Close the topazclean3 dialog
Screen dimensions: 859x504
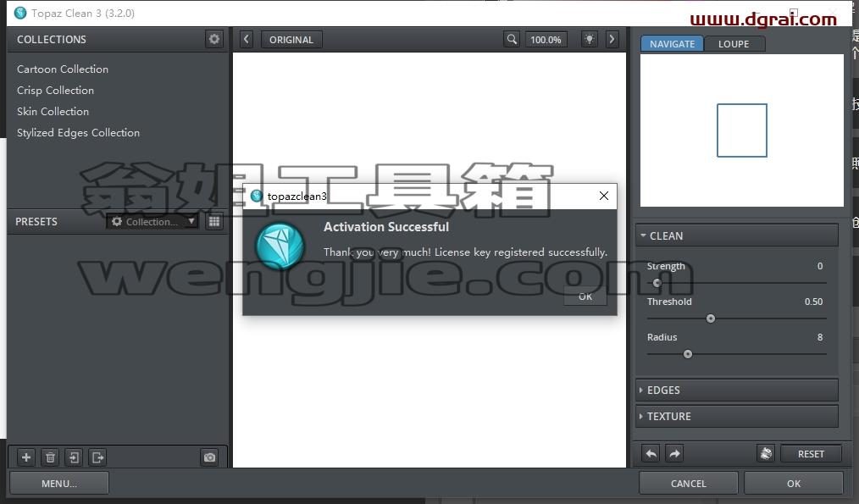click(604, 196)
